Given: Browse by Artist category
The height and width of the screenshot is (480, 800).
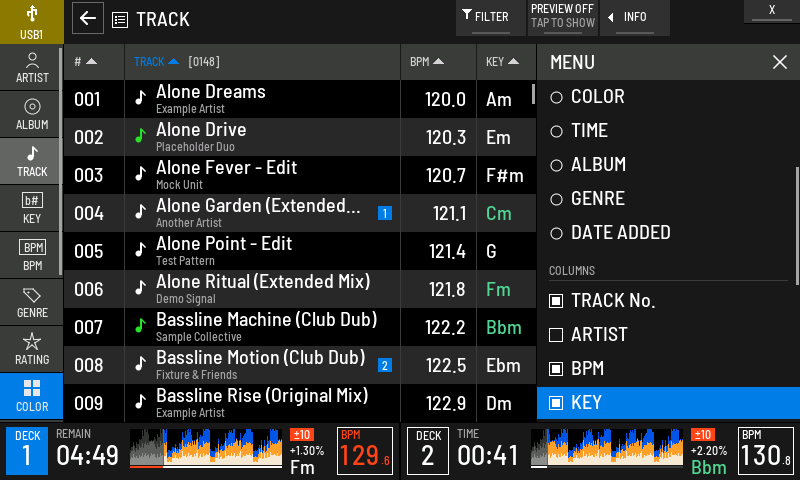Looking at the screenshot, I should (x=32, y=67).
